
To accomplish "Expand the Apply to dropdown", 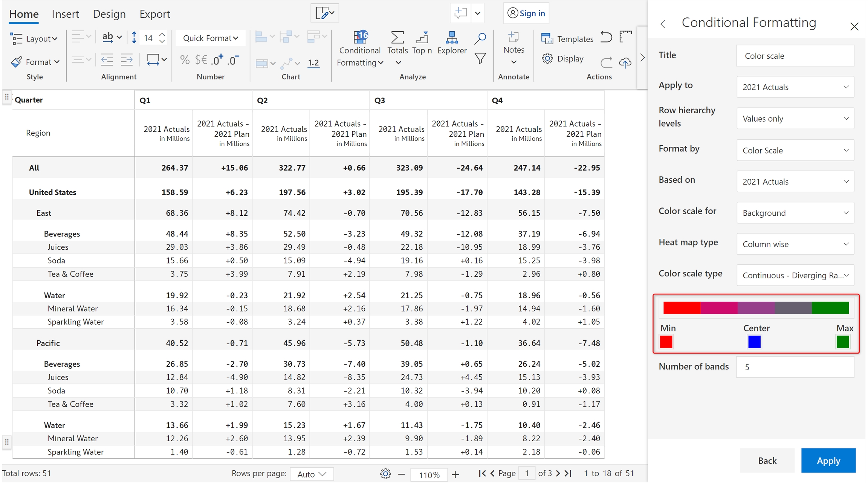I will coord(795,87).
